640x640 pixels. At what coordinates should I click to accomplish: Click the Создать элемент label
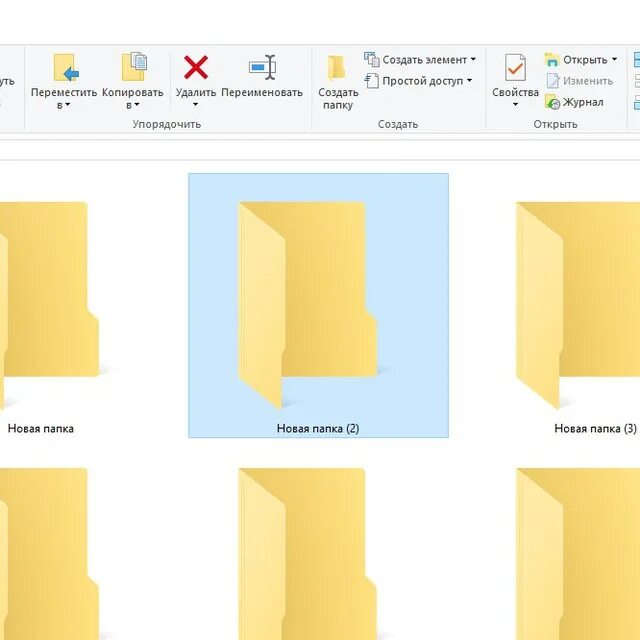(x=424, y=60)
